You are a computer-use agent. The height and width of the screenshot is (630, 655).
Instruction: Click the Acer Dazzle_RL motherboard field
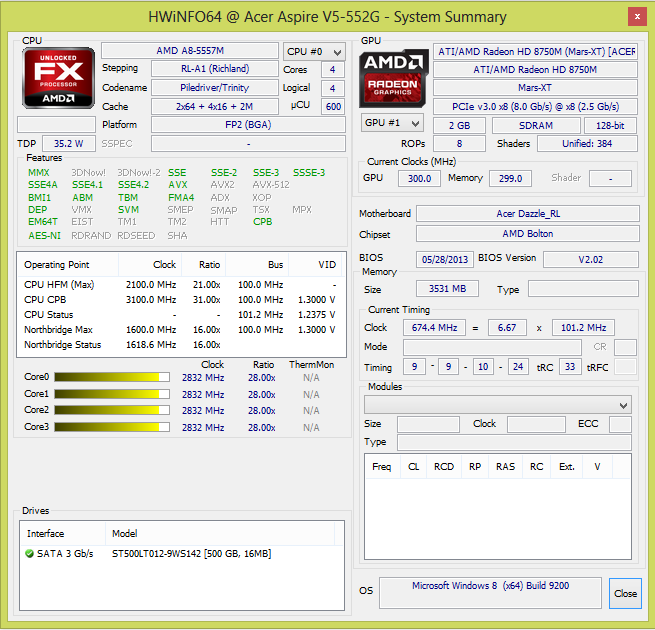(x=528, y=213)
